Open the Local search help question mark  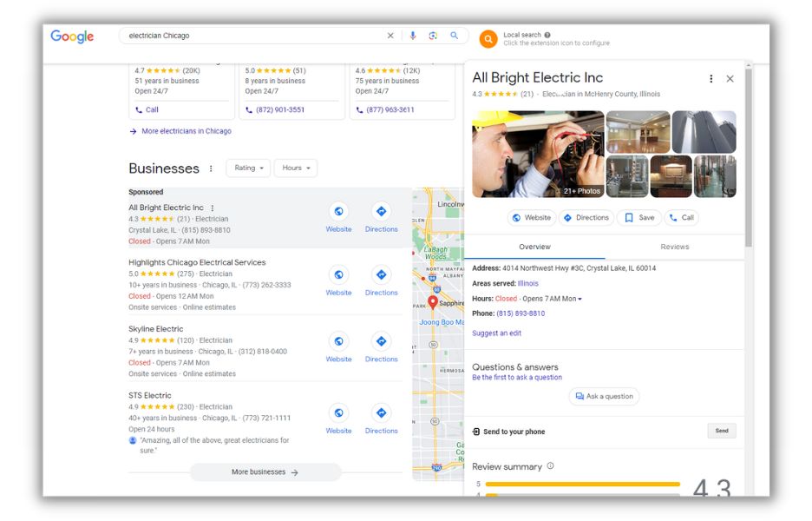[x=547, y=35]
